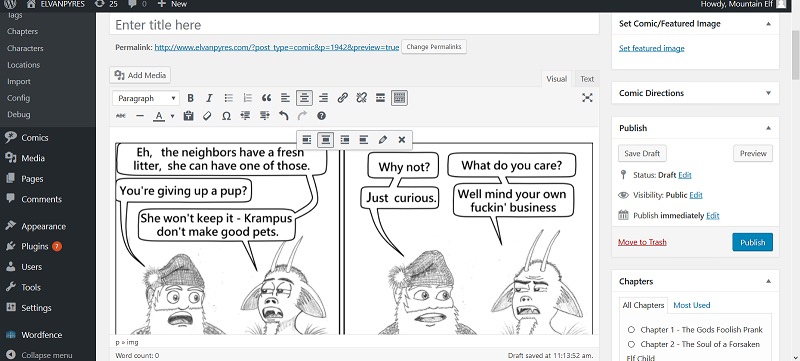The height and width of the screenshot is (361, 800).
Task: Insert special character omega icon
Action: (x=226, y=116)
